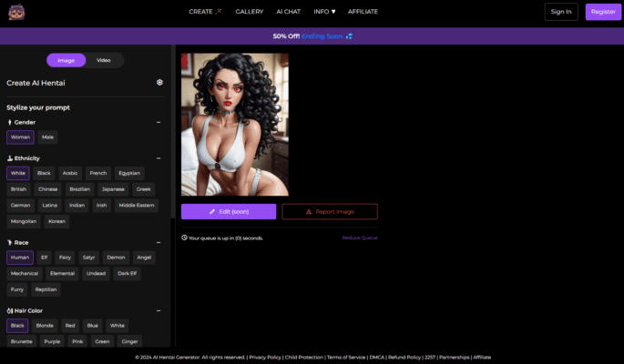Select the Image mode tab
The height and width of the screenshot is (364, 624).
point(66,60)
